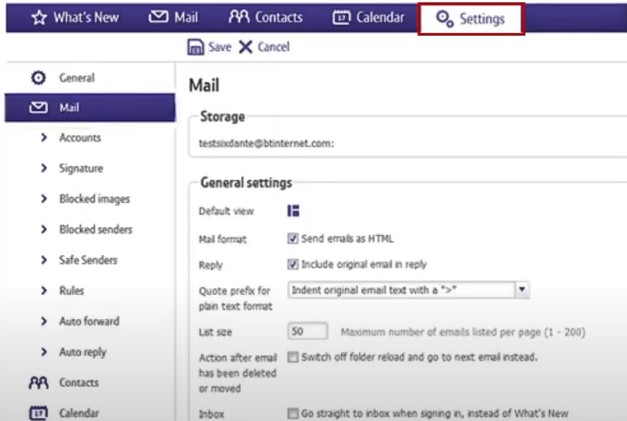The height and width of the screenshot is (421, 627).
Task: Click the Maximum number of emails listed text
Action: click(463, 332)
